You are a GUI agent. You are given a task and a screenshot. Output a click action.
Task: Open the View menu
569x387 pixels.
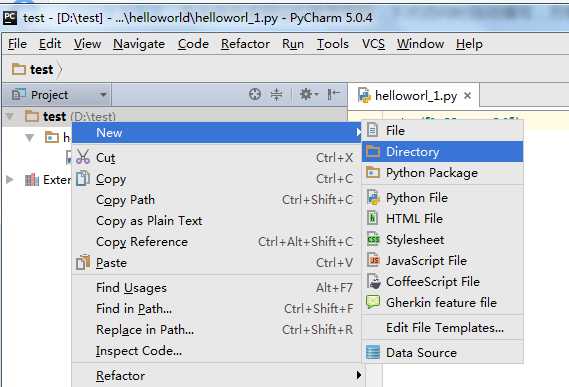tap(87, 44)
